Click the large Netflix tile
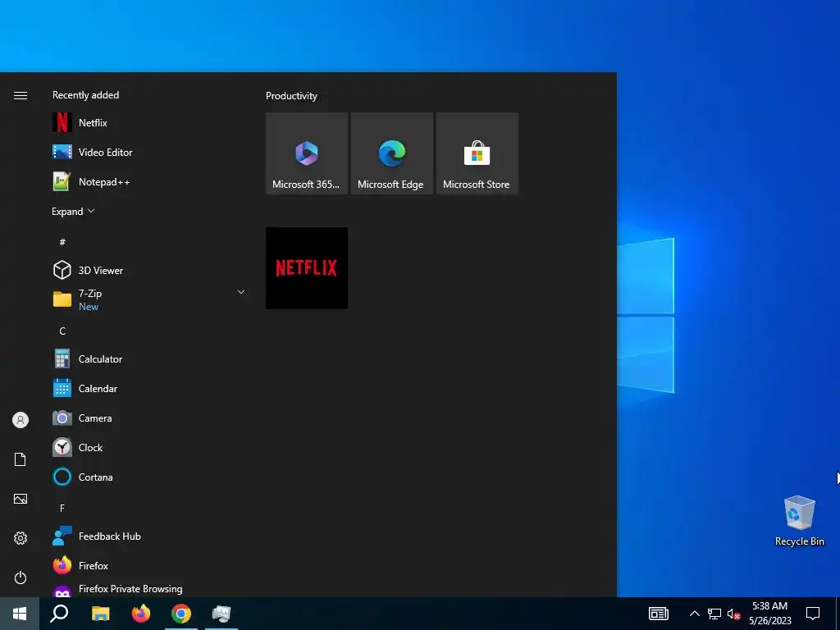Image resolution: width=840 pixels, height=630 pixels. (x=307, y=268)
